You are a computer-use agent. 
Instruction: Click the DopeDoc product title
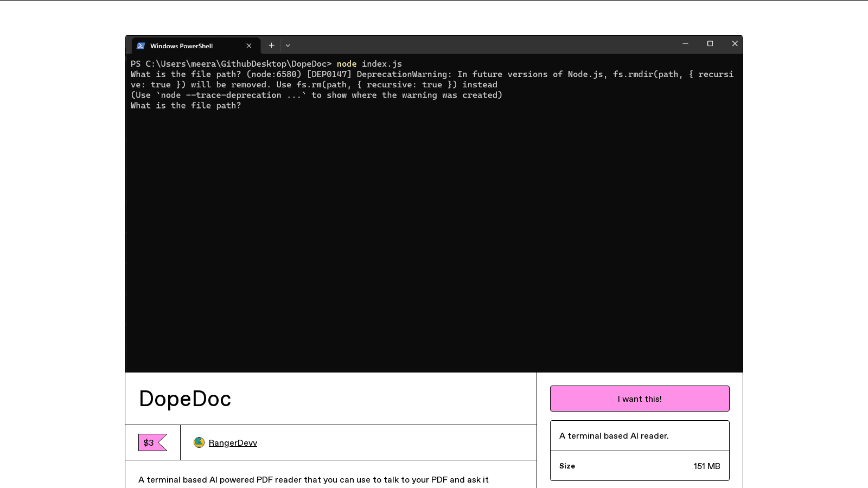pyautogui.click(x=185, y=399)
